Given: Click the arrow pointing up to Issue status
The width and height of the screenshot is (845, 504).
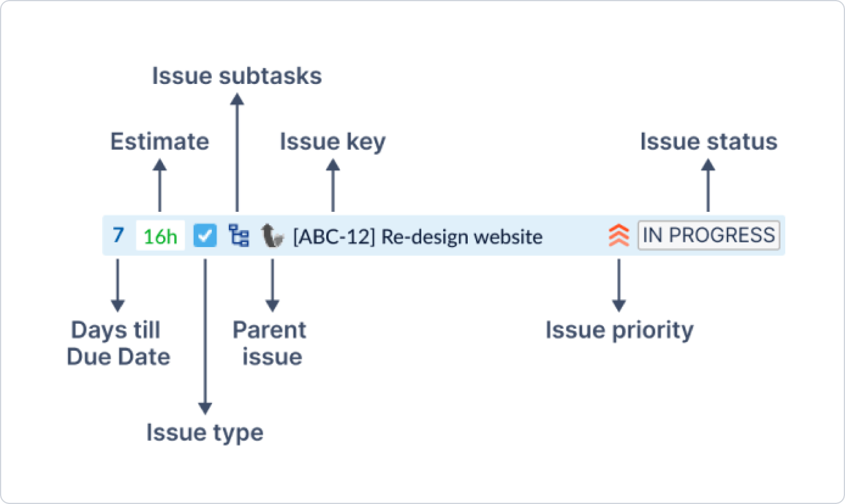Looking at the screenshot, I should pyautogui.click(x=708, y=185).
